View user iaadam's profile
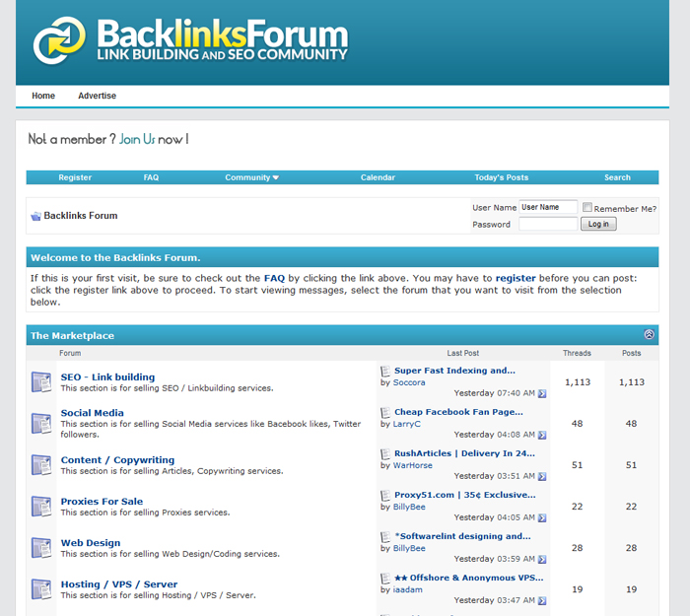 [x=407, y=589]
